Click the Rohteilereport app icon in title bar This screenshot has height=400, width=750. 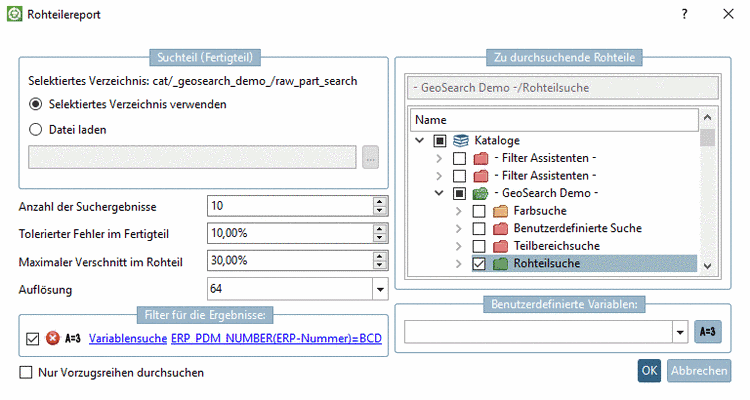[x=14, y=14]
